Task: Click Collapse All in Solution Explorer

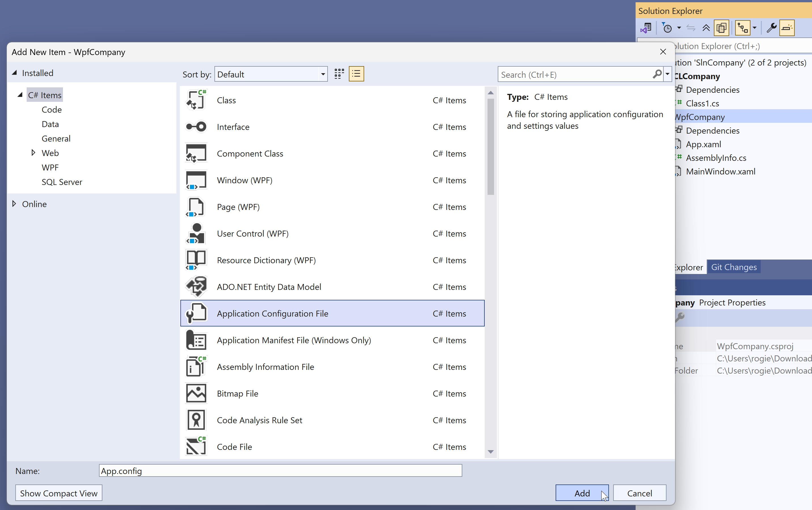Action: [706, 28]
